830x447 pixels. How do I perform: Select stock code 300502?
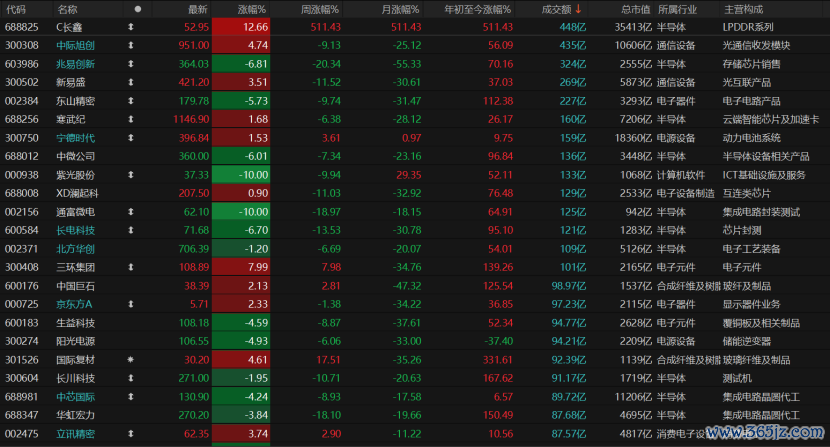22,83
